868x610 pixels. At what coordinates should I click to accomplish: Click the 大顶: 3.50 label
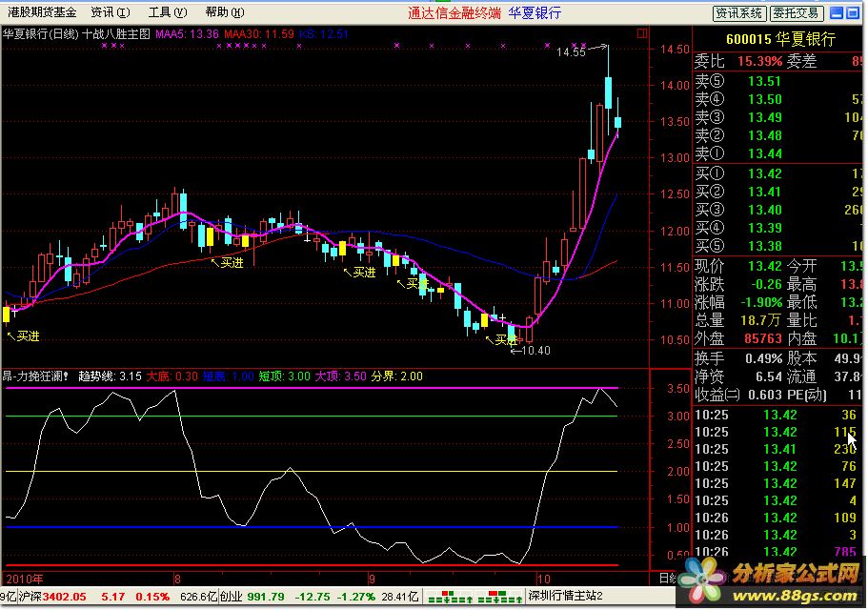coord(340,376)
